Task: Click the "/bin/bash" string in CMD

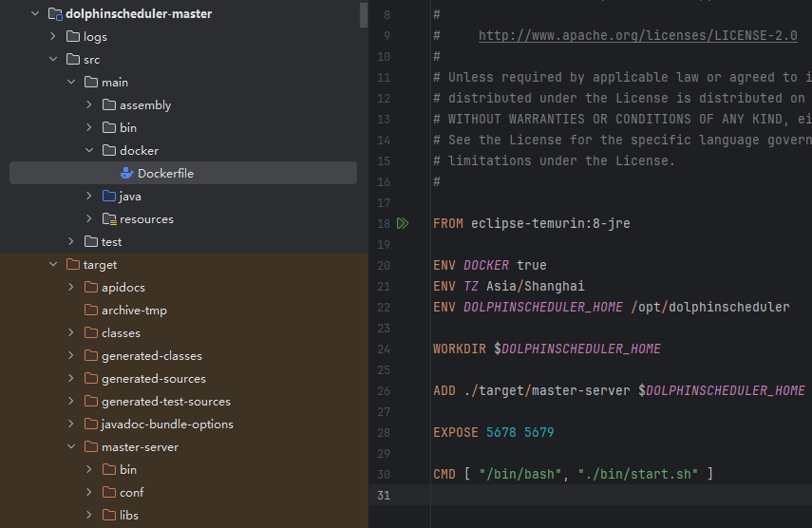Action: click(519, 474)
